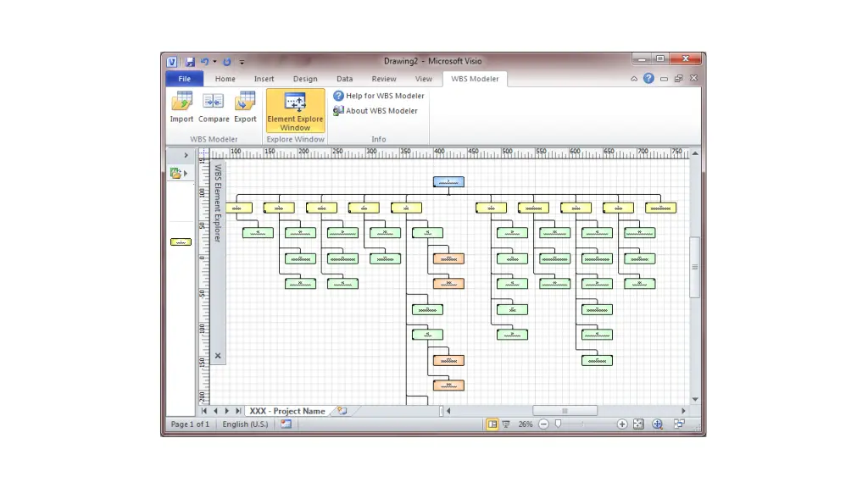
Task: Open the Undo history dropdown arrow
Action: coord(214,61)
